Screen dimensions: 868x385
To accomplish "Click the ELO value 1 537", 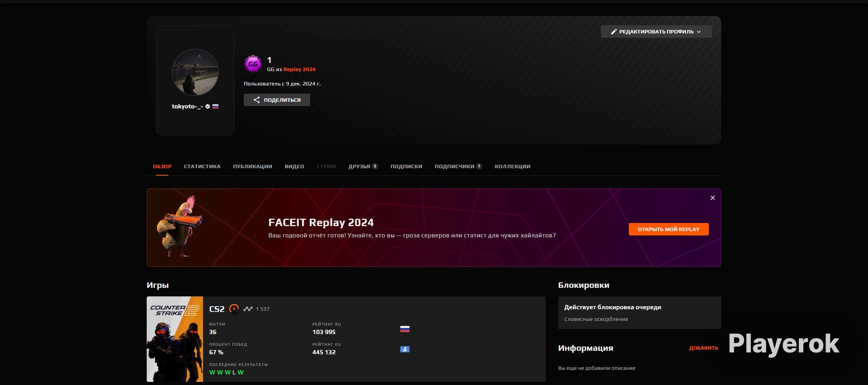I will click(x=263, y=309).
